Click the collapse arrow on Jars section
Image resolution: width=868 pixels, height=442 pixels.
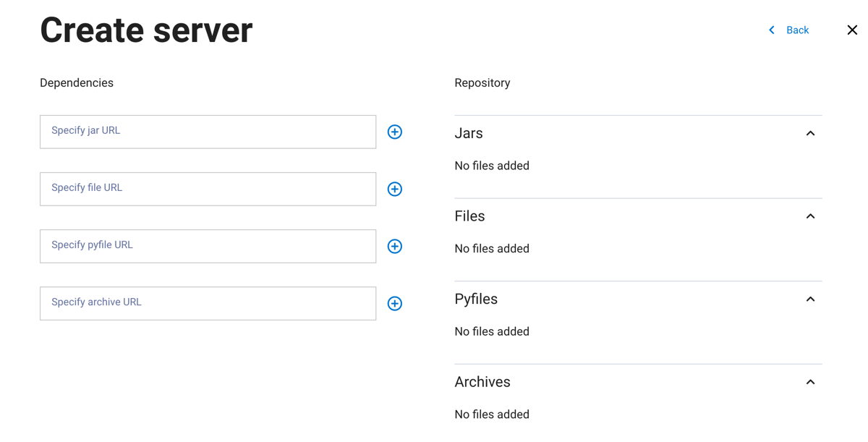(810, 133)
